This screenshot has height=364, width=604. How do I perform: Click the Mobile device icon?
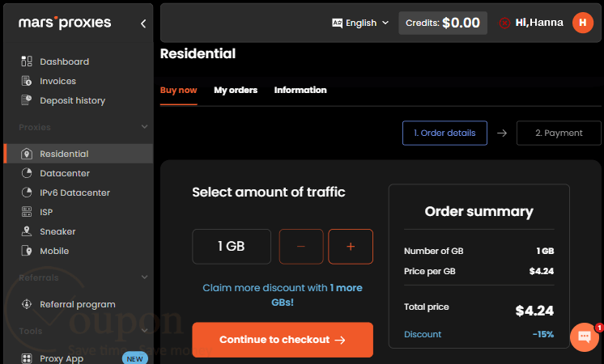pos(27,251)
